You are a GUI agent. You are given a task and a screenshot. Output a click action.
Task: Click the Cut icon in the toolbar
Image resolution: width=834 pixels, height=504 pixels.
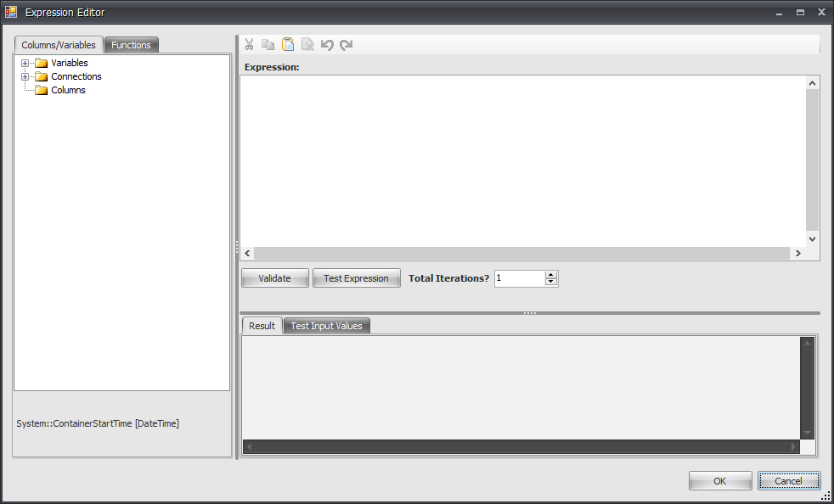[x=249, y=44]
